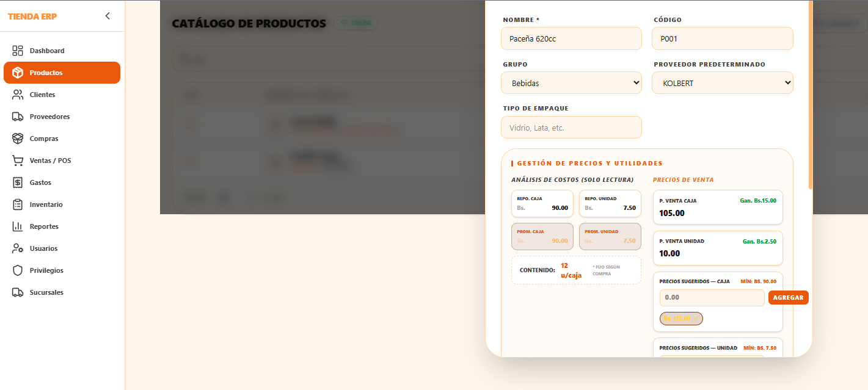The height and width of the screenshot is (390, 868).
Task: Go to the Privilegios page
Action: 62,270
